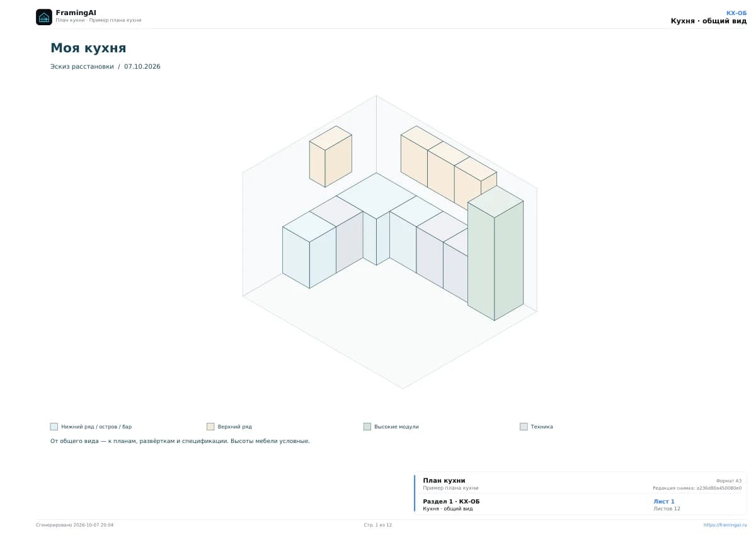Viewport: 756px width, 535px height.
Task: Click the «Листов 12» sheet count
Action: click(x=667, y=509)
